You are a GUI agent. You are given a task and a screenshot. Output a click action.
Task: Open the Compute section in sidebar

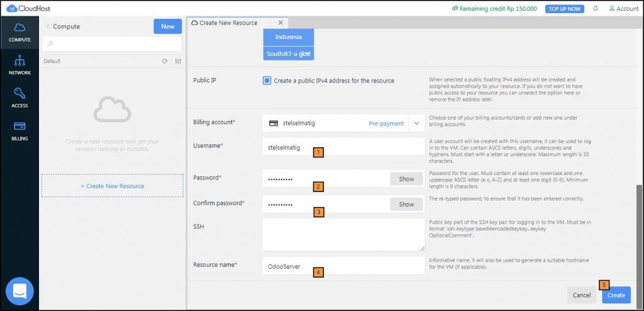tap(19, 31)
